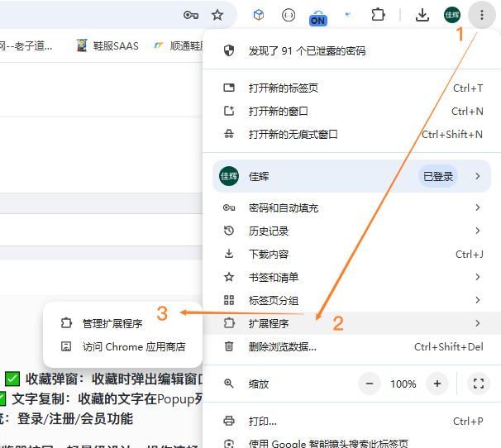
Task: Click the blue cube extension icon
Action: [259, 15]
